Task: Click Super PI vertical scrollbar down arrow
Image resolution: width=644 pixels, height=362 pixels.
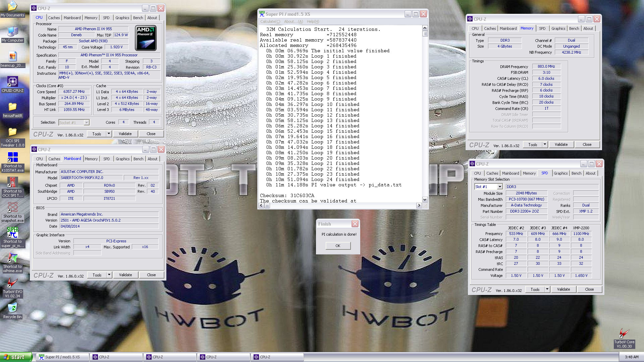Action: click(425, 199)
